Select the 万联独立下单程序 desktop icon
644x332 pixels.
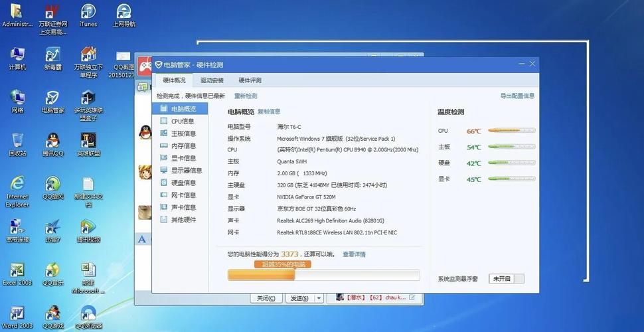point(88,63)
